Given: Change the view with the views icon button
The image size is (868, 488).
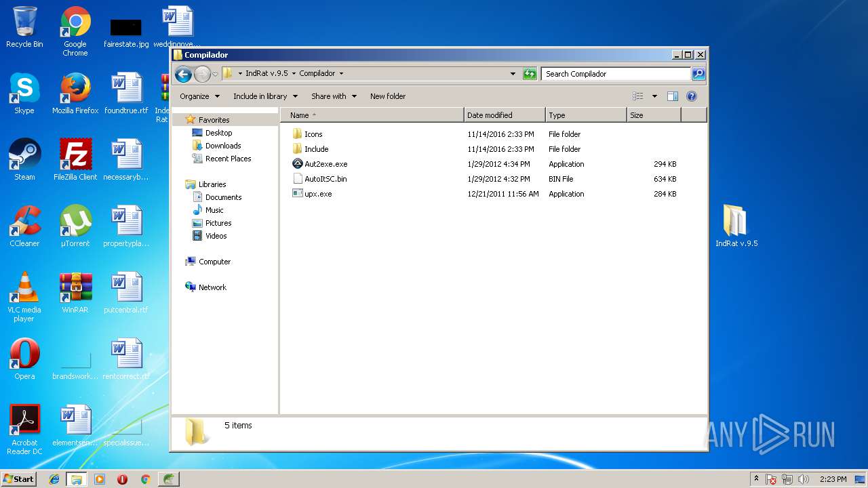Looking at the screenshot, I should tap(637, 96).
